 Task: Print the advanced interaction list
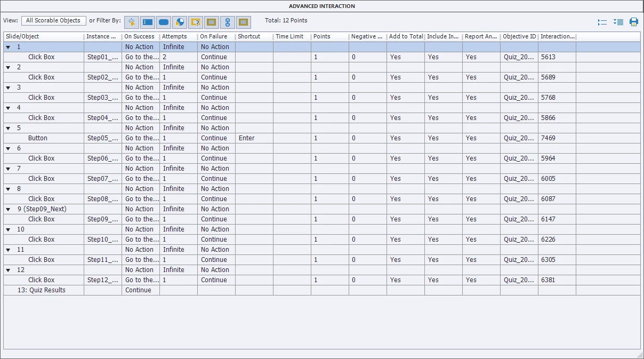tap(634, 22)
